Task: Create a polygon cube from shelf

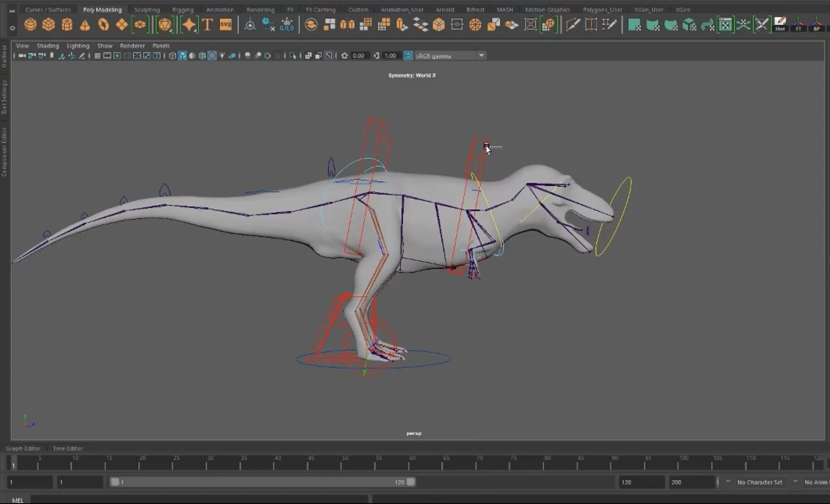Action: pos(48,25)
